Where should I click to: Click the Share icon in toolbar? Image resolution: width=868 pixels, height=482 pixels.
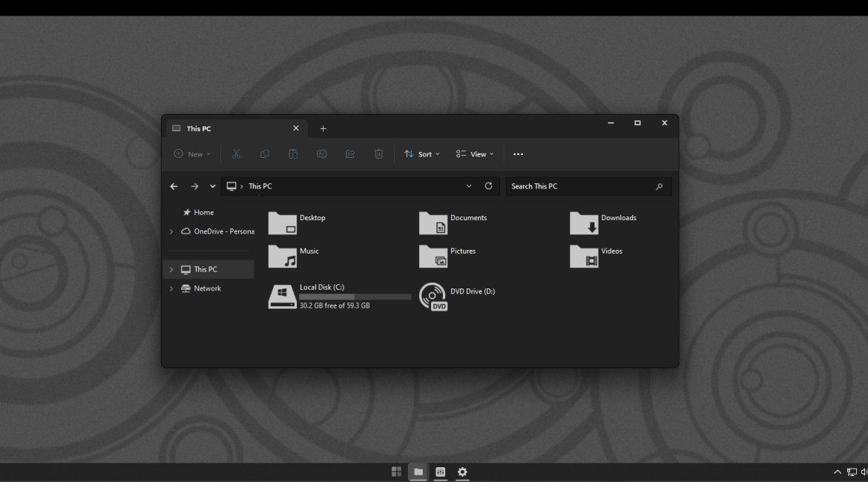click(x=350, y=154)
